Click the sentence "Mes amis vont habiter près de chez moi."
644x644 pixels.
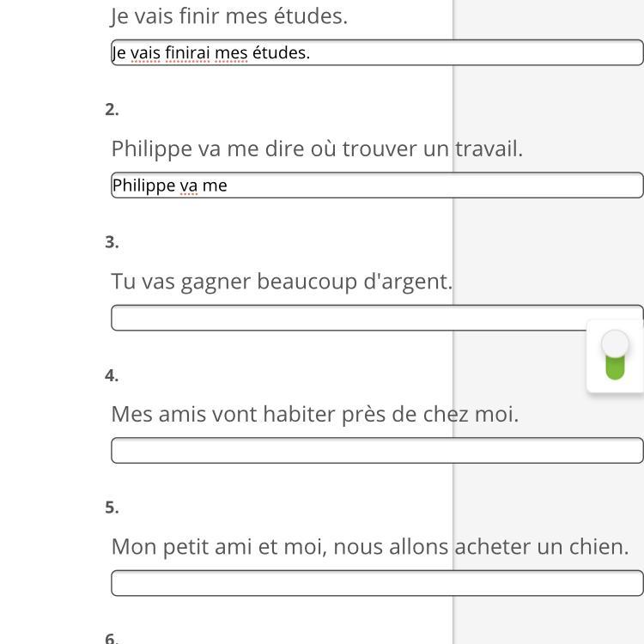315,414
